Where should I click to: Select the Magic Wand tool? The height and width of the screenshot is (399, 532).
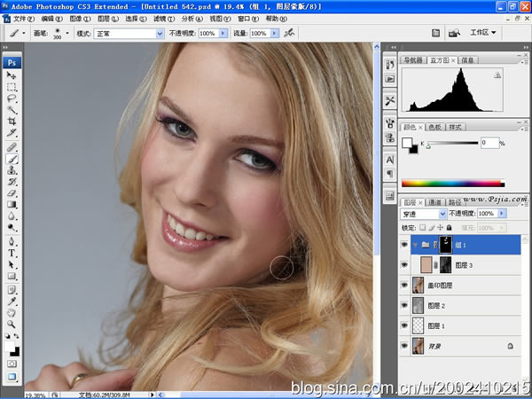(x=12, y=110)
